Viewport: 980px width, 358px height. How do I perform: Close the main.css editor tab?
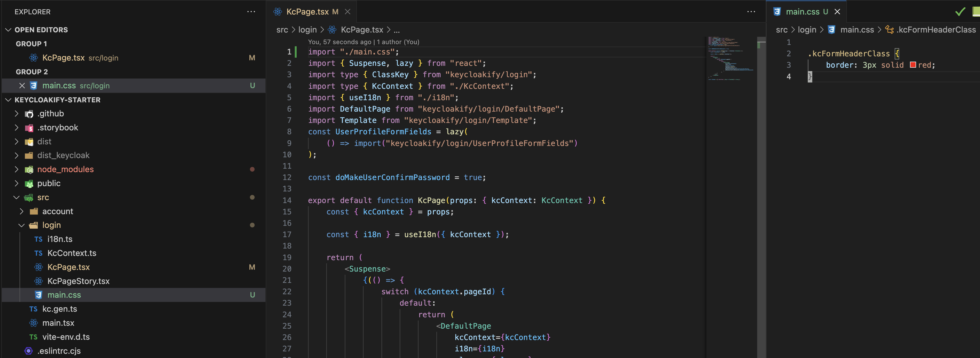[837, 12]
